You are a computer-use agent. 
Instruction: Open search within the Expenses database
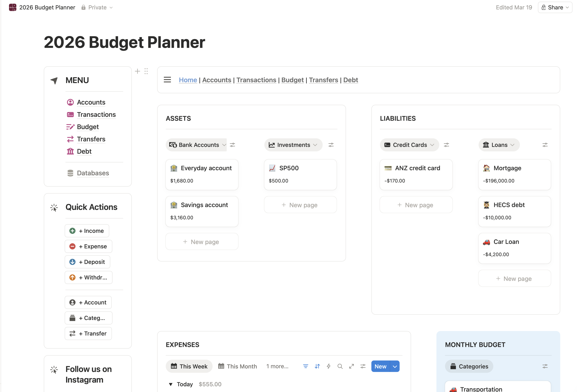coord(340,366)
